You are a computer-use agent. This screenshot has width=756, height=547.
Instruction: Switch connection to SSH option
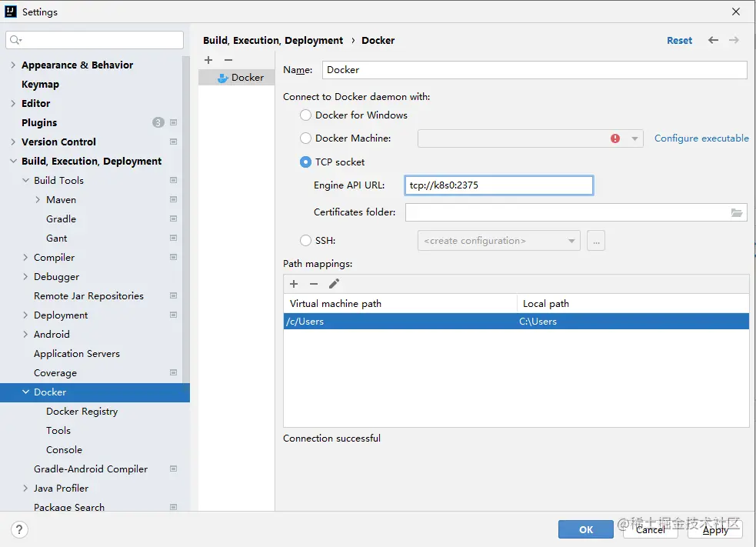[305, 240]
